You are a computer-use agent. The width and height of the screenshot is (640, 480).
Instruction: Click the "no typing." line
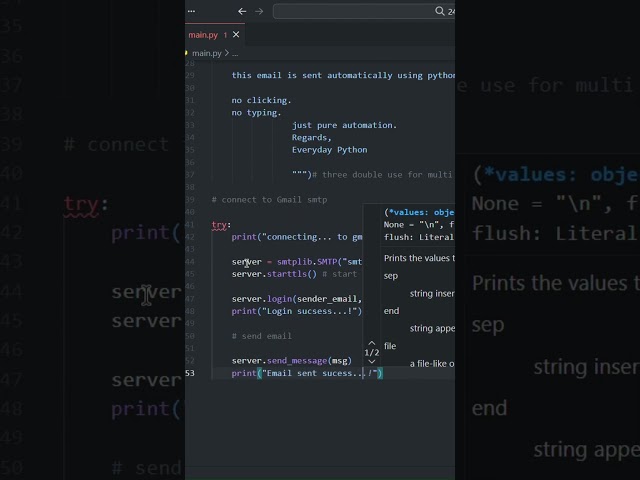pos(256,113)
